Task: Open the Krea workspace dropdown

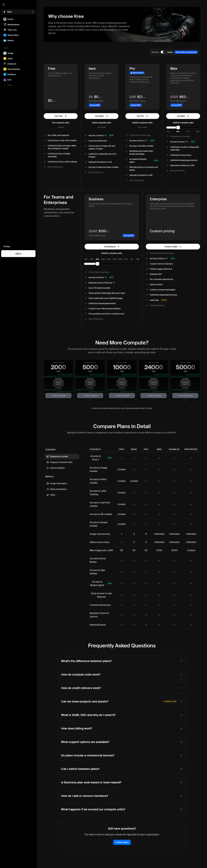Action: click(x=18, y=12)
